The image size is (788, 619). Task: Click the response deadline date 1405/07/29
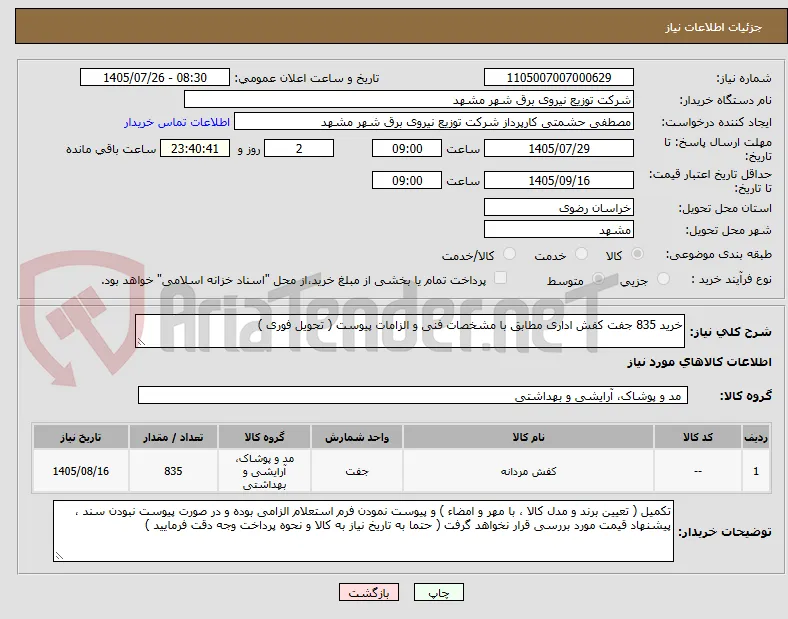pos(559,149)
